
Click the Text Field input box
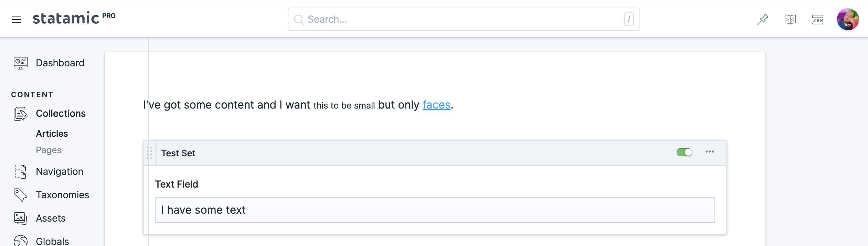[x=435, y=210]
